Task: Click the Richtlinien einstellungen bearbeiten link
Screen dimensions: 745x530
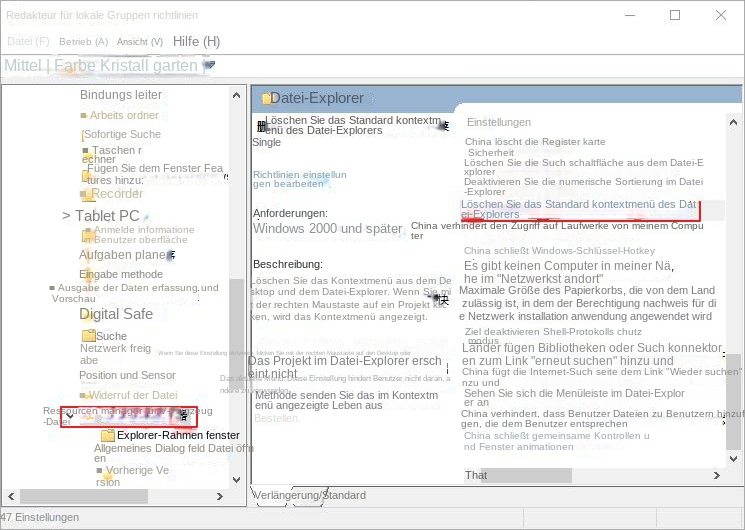Action: tap(299, 179)
